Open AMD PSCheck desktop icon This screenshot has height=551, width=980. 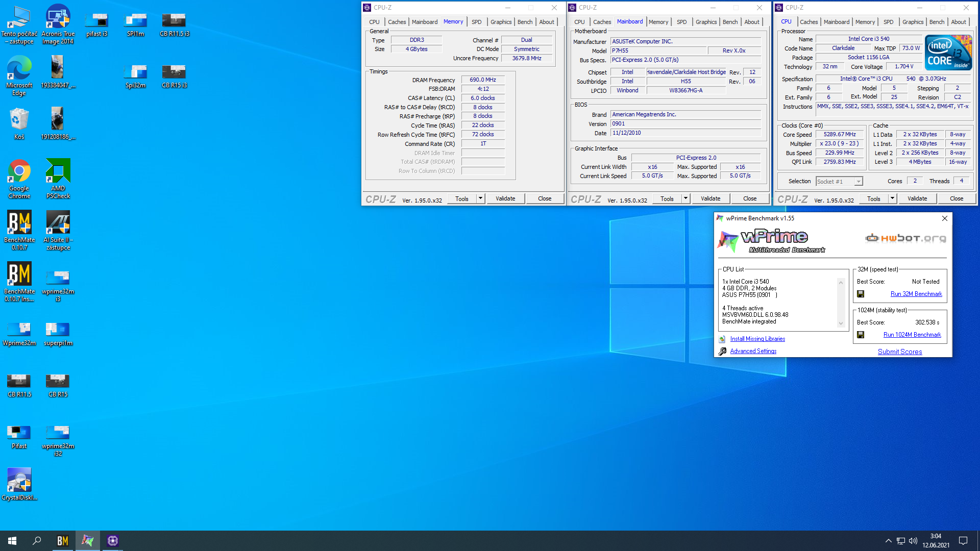58,179
